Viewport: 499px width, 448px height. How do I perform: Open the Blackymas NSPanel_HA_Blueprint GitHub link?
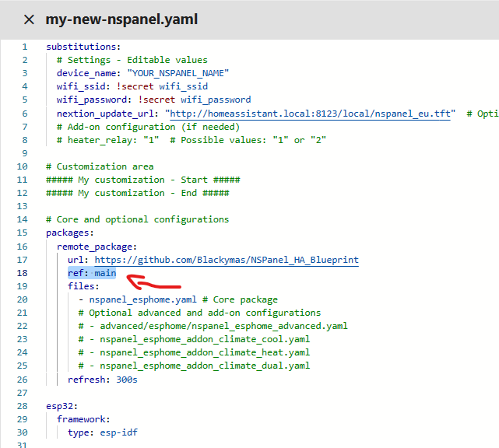tap(224, 259)
